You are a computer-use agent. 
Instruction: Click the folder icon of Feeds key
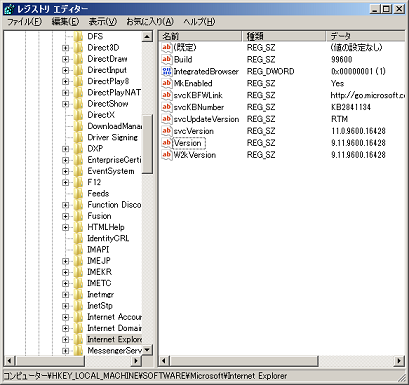tap(78, 194)
